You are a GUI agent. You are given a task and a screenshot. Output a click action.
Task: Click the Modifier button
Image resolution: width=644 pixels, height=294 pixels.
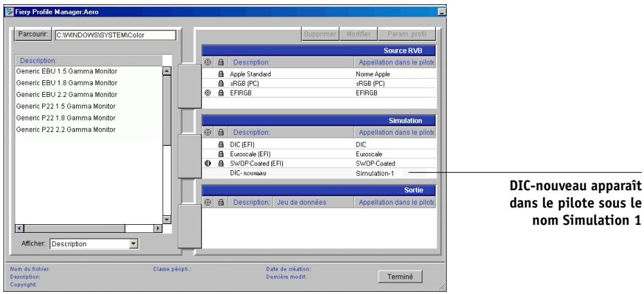[x=358, y=34]
